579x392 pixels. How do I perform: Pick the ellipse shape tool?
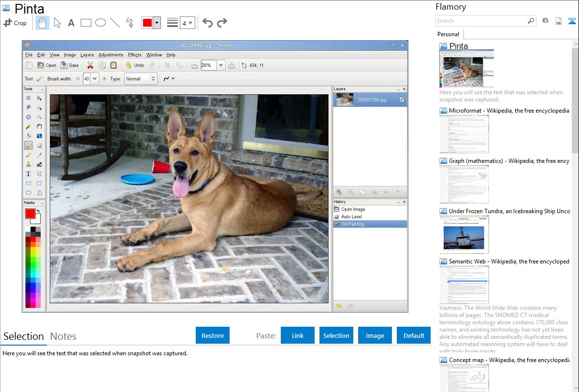coord(101,23)
